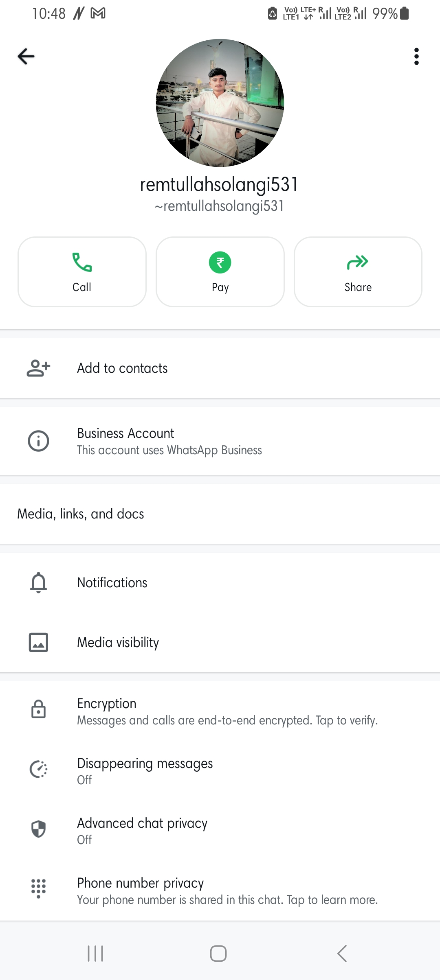Open Disappearing messages Off setting
The width and height of the screenshot is (440, 980).
(145, 770)
